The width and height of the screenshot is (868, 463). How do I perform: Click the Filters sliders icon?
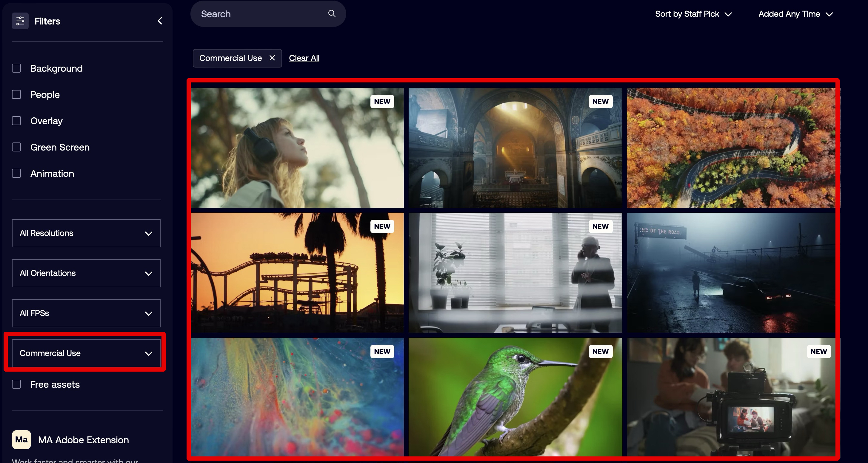(20, 21)
